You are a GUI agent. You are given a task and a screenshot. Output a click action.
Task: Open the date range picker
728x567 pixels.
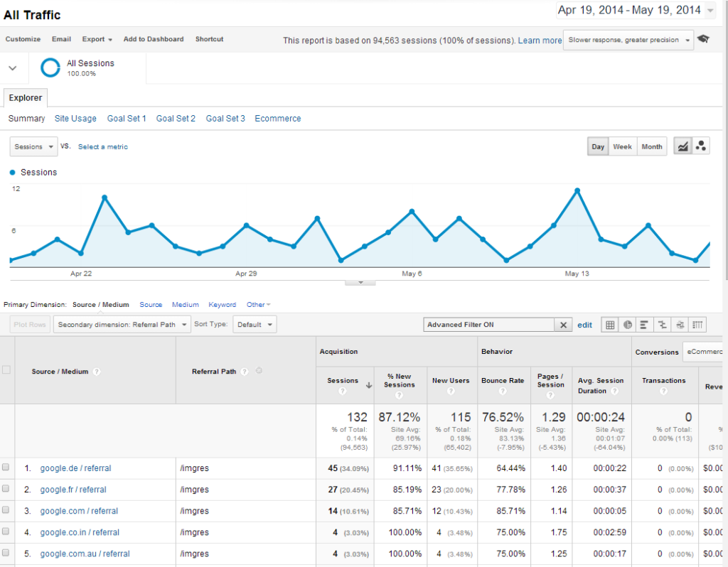click(636, 10)
